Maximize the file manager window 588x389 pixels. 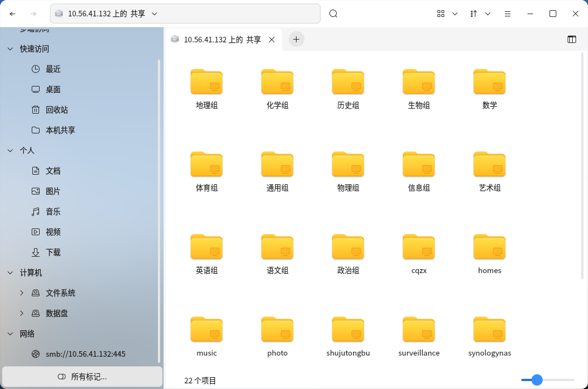(x=553, y=14)
